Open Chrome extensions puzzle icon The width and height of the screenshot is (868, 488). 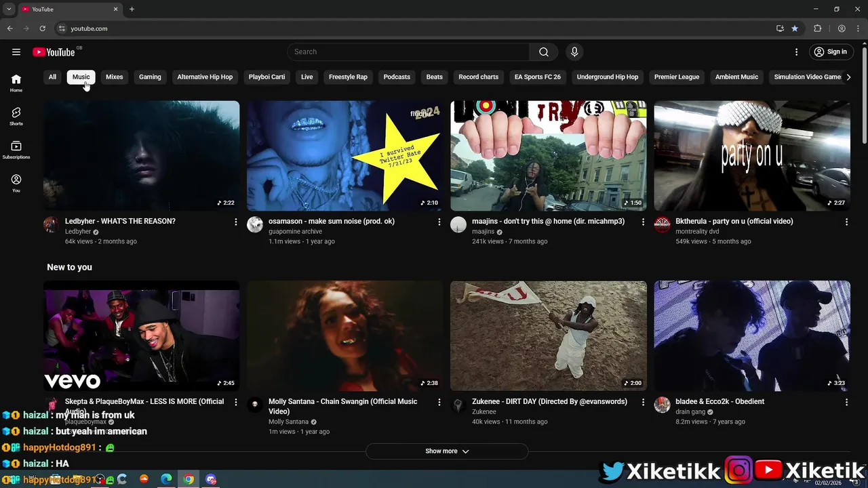click(817, 28)
